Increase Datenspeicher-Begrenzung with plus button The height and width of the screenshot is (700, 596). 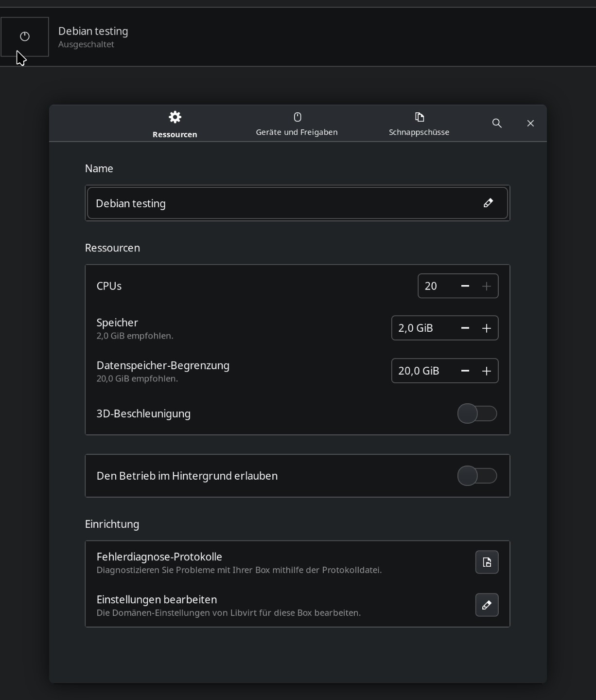[x=487, y=371]
